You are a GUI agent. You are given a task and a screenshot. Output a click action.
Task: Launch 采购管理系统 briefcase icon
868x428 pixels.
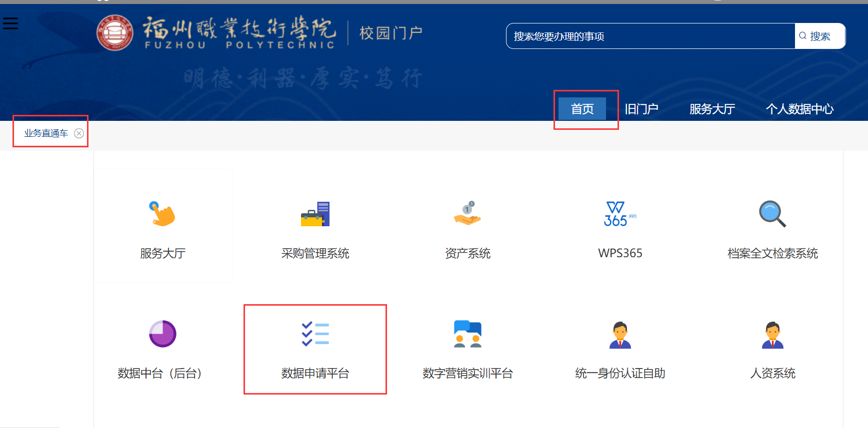(x=315, y=214)
